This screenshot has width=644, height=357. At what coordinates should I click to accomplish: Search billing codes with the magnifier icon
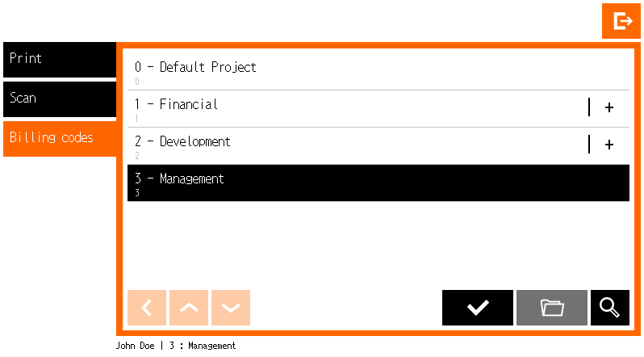610,308
